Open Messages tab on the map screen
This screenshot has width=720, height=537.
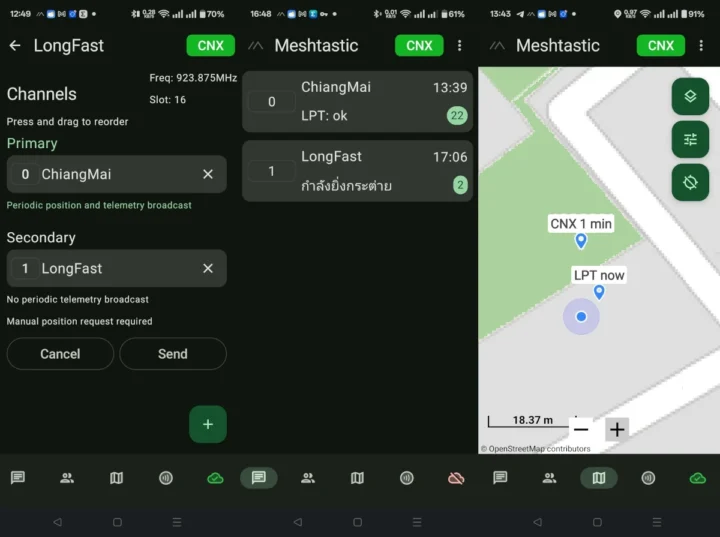coord(500,478)
